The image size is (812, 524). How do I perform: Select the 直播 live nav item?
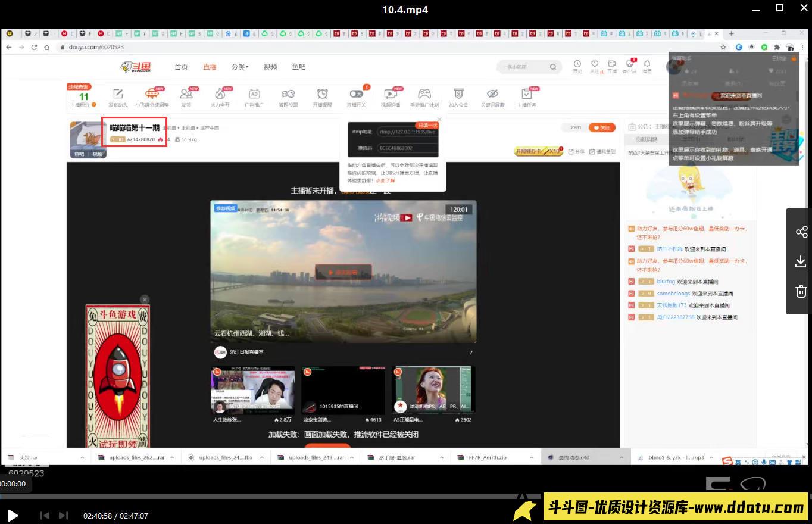tap(210, 67)
